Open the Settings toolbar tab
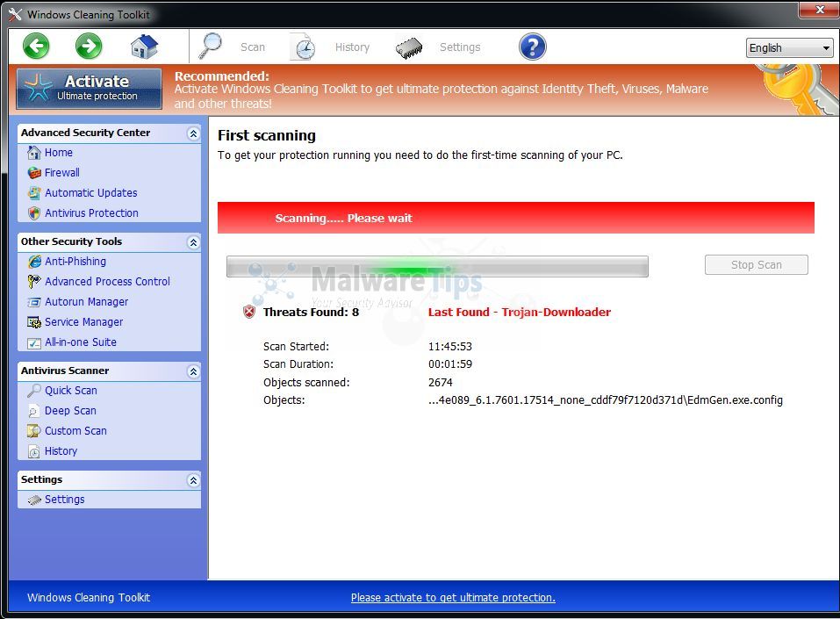This screenshot has width=840, height=619. pos(460,47)
